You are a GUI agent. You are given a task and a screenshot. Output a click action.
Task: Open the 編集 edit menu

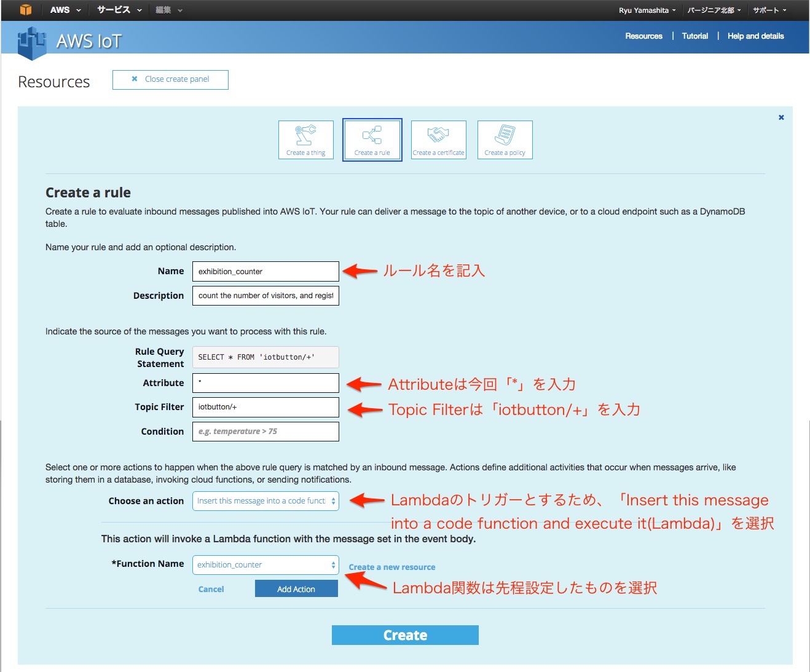(168, 10)
